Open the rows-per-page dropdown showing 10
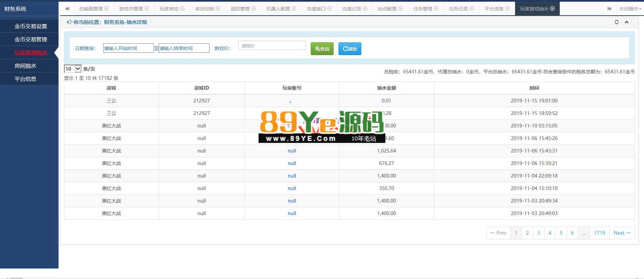The height and width of the screenshot is (279, 644). (x=73, y=69)
